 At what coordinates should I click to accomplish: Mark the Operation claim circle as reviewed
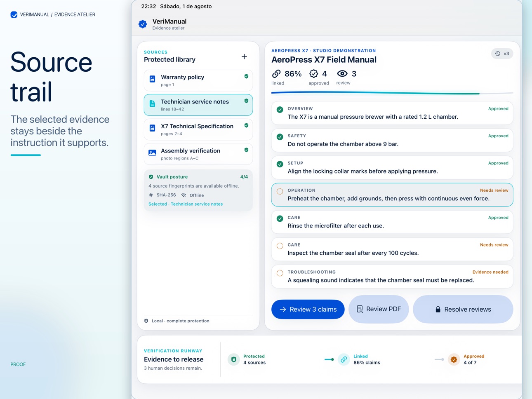[x=280, y=191]
